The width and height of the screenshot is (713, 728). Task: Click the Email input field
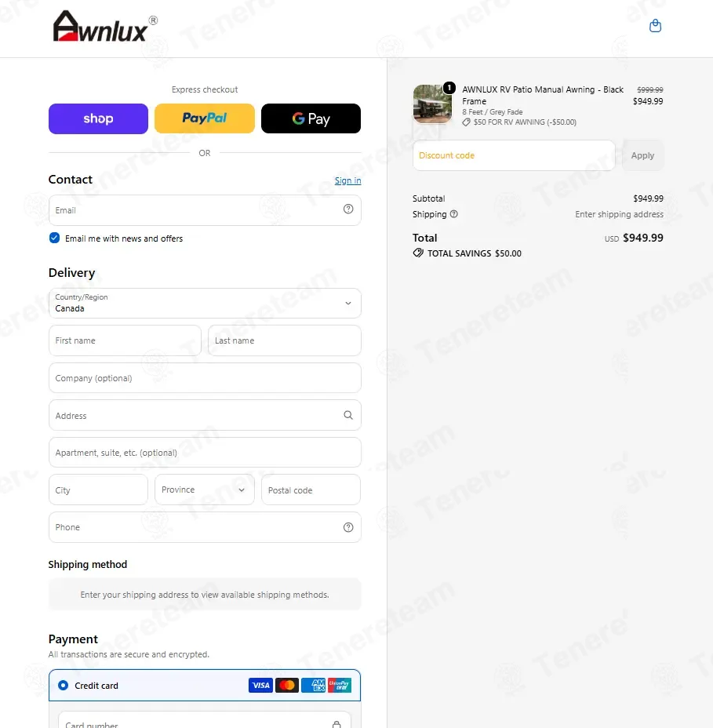click(205, 210)
